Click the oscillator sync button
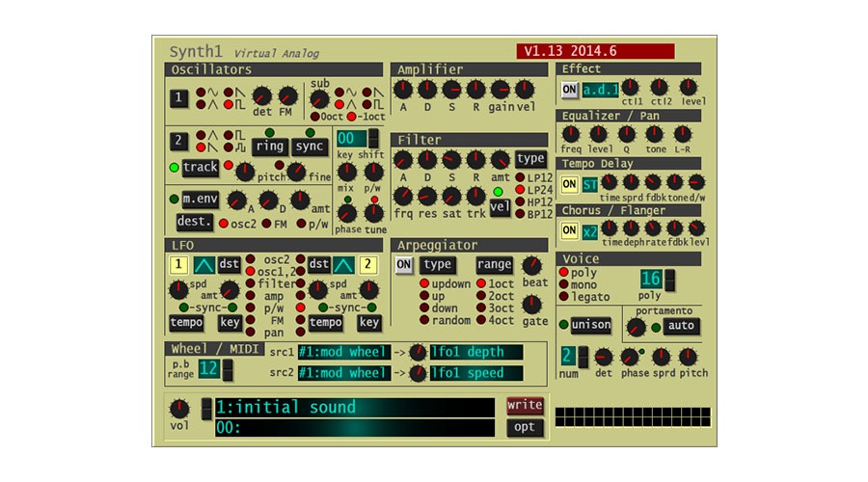 tap(309, 147)
